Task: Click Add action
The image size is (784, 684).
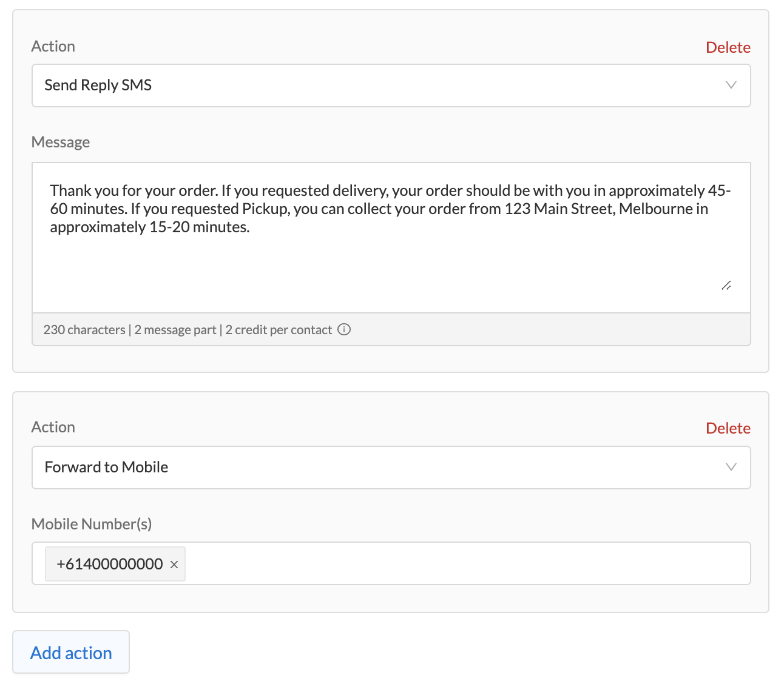Action: click(70, 652)
